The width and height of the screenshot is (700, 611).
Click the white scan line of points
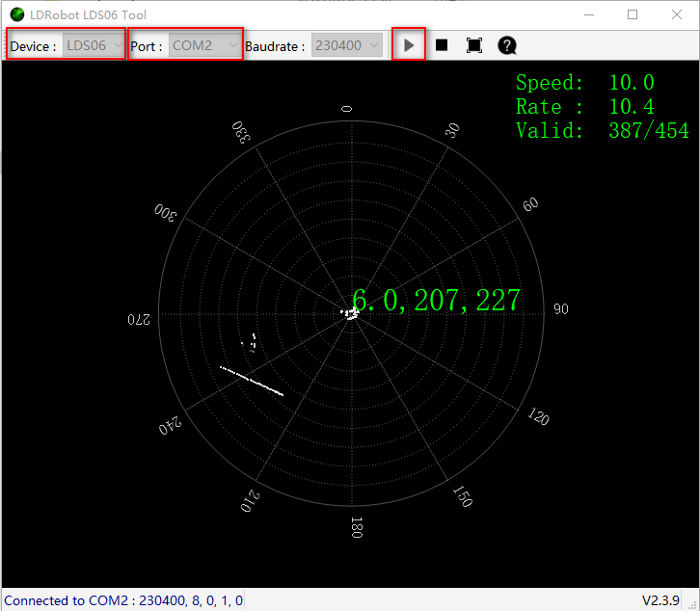coord(252,381)
